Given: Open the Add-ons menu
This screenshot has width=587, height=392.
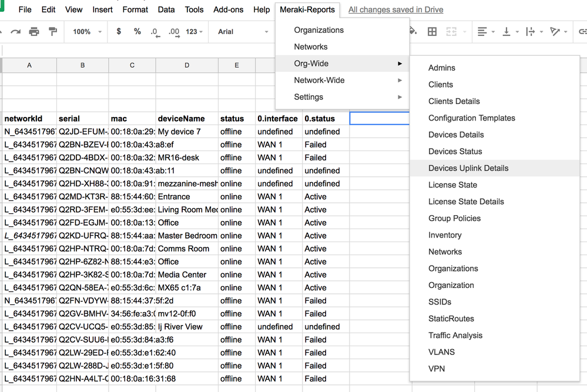Looking at the screenshot, I should (x=229, y=10).
